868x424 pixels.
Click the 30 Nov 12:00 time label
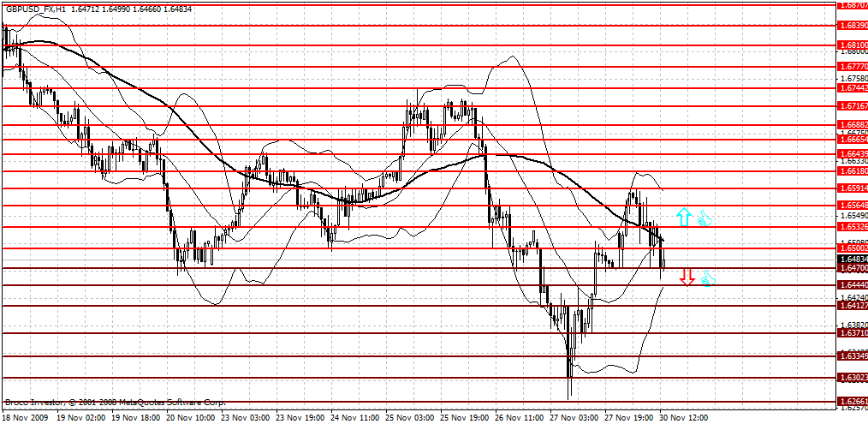[x=684, y=417]
